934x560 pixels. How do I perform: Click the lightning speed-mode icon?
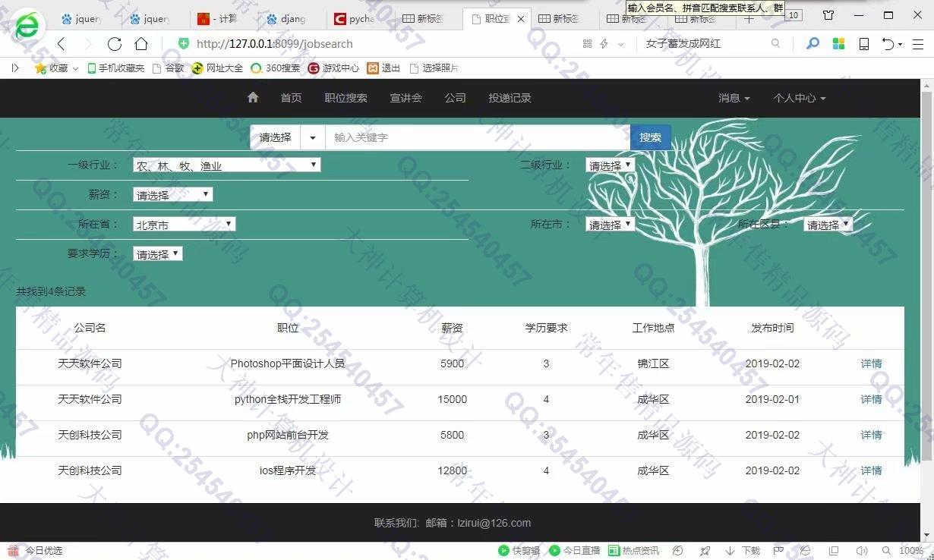pos(604,44)
